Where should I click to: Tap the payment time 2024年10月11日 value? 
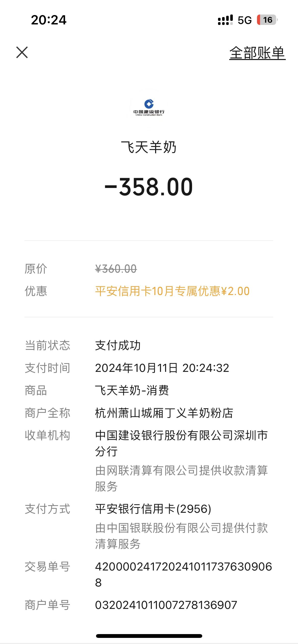(x=162, y=368)
